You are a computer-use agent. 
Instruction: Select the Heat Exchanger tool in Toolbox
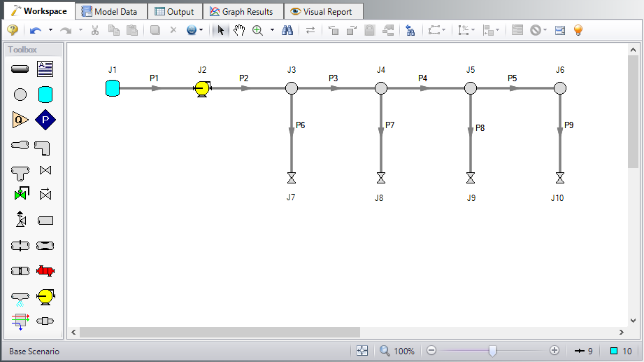tap(45, 271)
